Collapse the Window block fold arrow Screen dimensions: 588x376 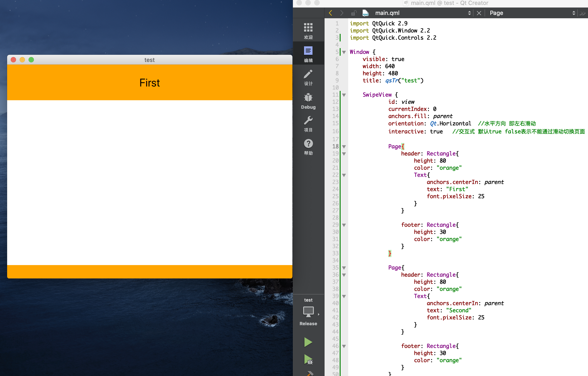(344, 52)
